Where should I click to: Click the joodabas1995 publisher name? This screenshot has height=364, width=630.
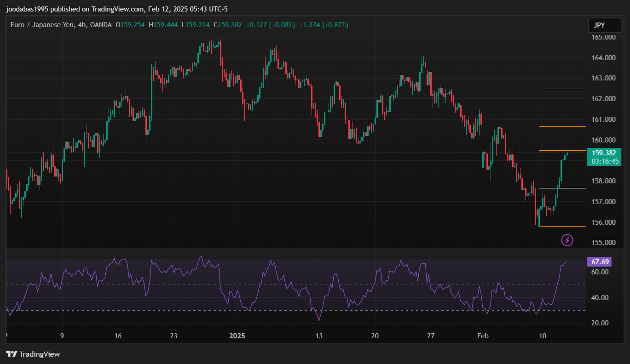[28, 9]
